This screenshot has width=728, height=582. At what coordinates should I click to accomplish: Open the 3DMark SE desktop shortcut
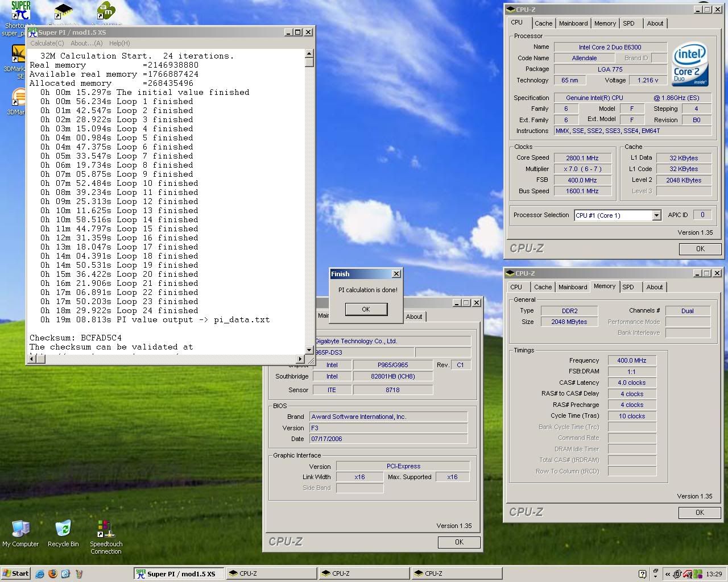pyautogui.click(x=18, y=54)
